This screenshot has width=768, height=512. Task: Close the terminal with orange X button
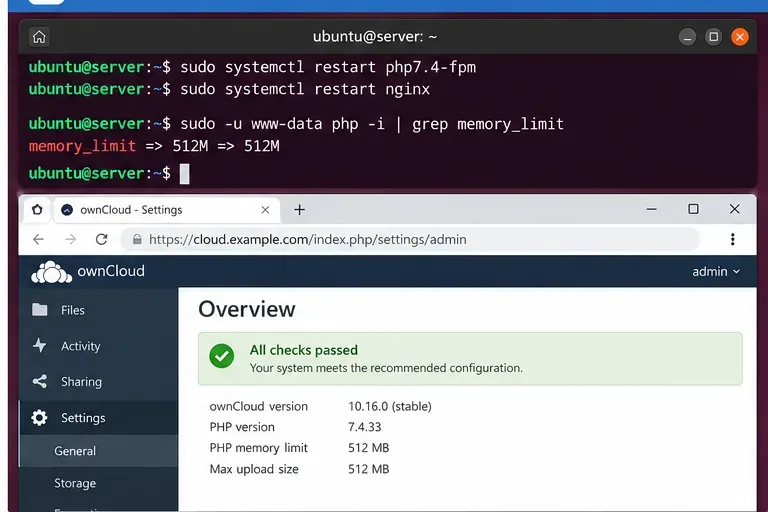(740, 37)
